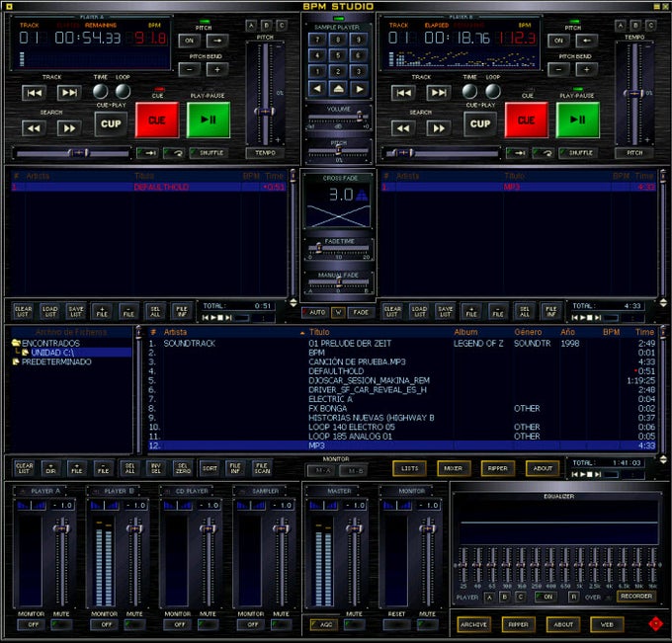The width and height of the screenshot is (672, 643).
Task: Open the MIXER tab
Action: pyautogui.click(x=454, y=468)
